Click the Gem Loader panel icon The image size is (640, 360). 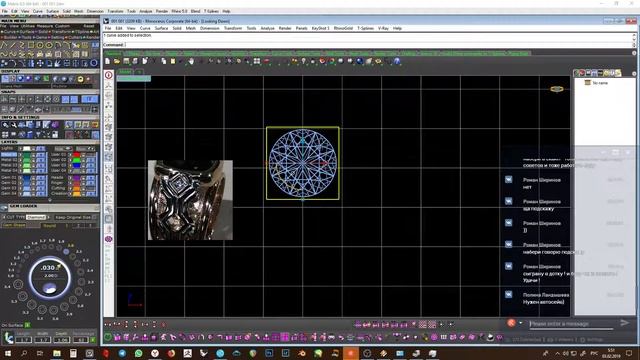click(4, 207)
